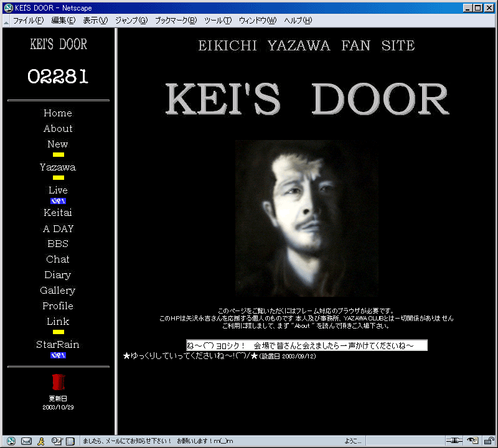
Task: Click the security padlock icon
Action: [489, 441]
